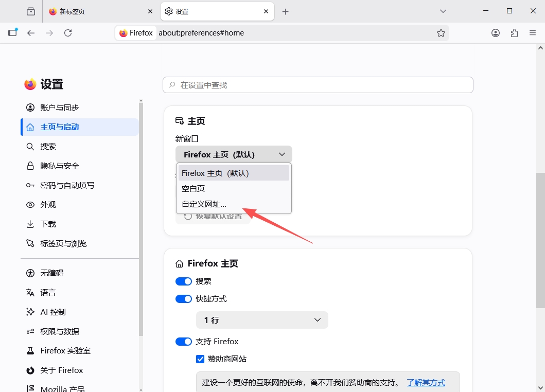The height and width of the screenshot is (392, 545).
Task: Open the Firefox account icon in toolbar
Action: pos(495,33)
